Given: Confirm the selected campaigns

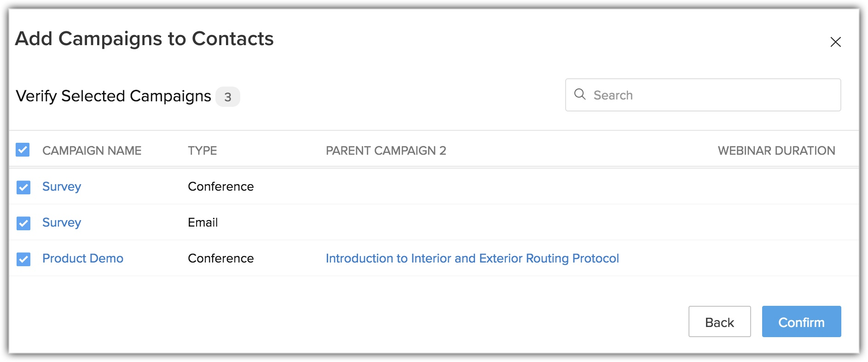Looking at the screenshot, I should click(801, 322).
